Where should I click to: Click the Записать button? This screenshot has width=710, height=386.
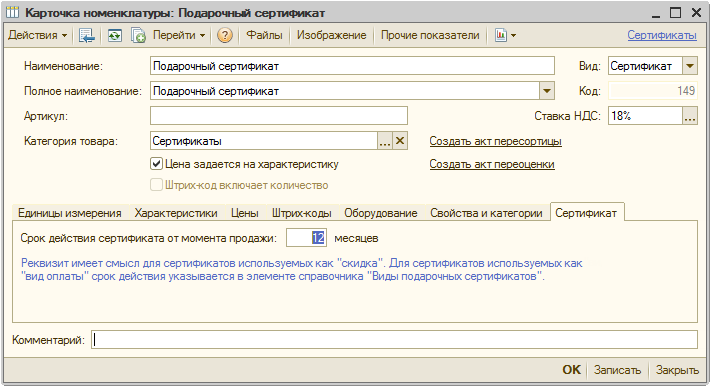pos(617,370)
